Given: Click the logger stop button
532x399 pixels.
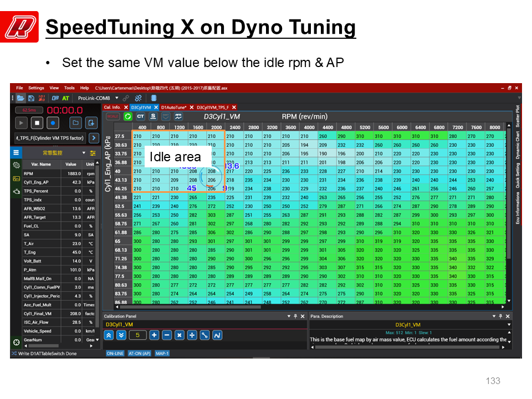Looking at the screenshot, I should click(x=37, y=123).
